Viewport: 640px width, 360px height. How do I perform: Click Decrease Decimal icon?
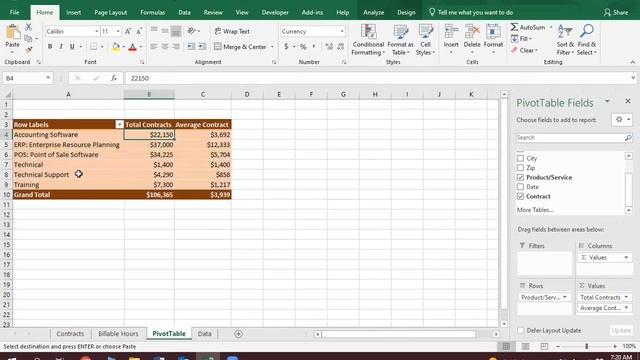pyautogui.click(x=341, y=47)
